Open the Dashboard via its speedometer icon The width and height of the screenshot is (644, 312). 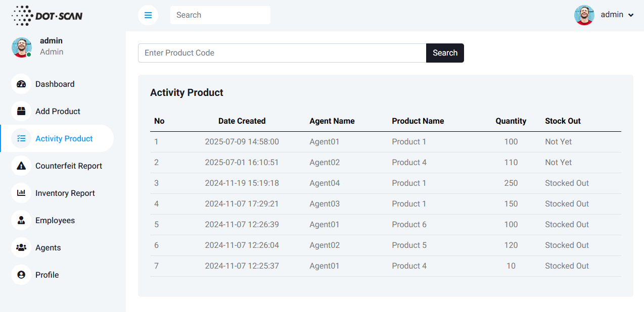tap(21, 84)
